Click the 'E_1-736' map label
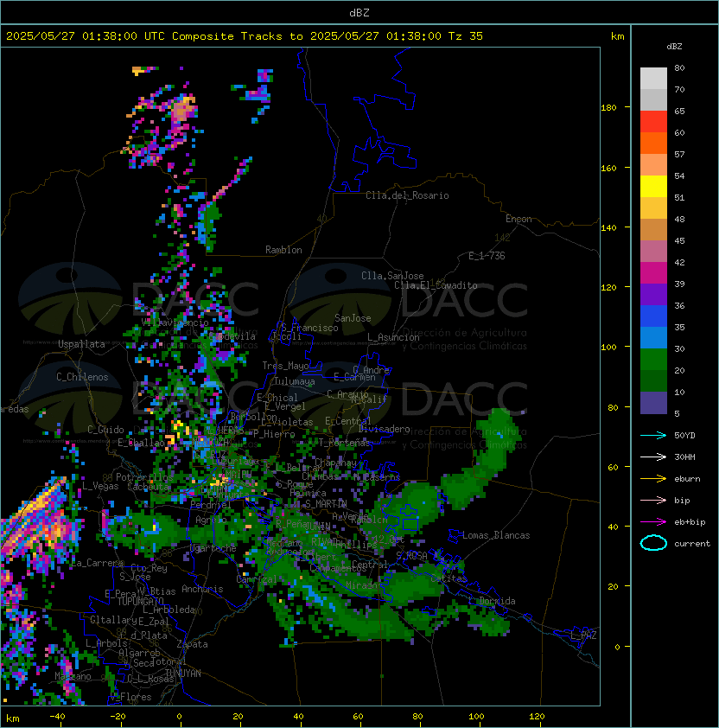This screenshot has width=719, height=728. (487, 256)
